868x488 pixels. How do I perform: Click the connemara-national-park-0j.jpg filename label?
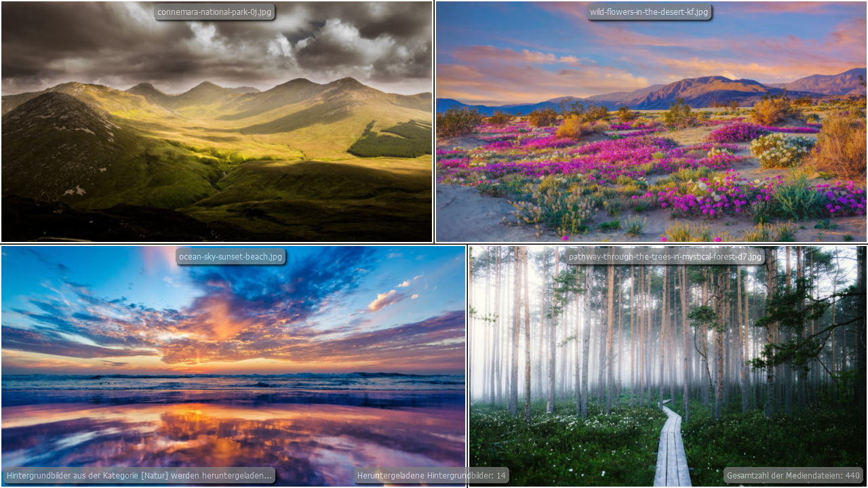214,12
